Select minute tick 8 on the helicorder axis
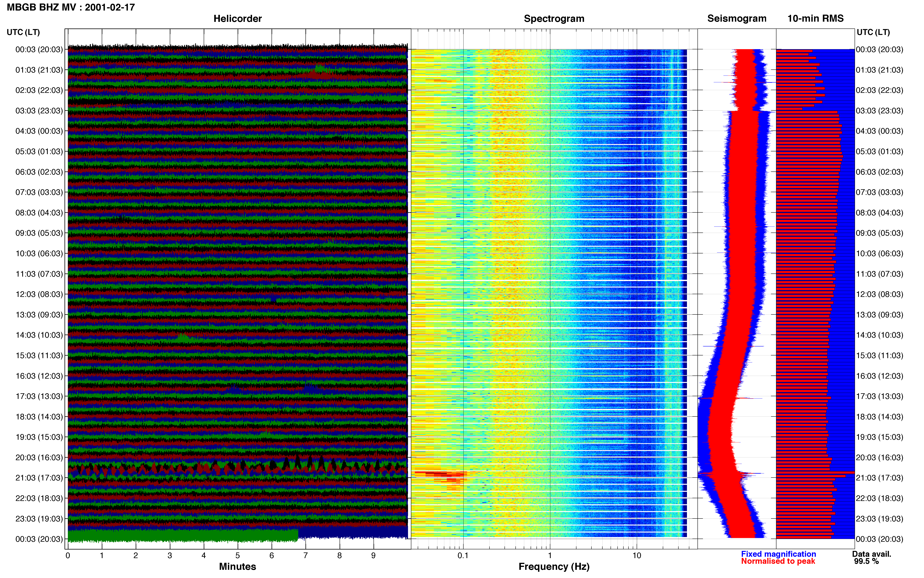 coord(340,555)
